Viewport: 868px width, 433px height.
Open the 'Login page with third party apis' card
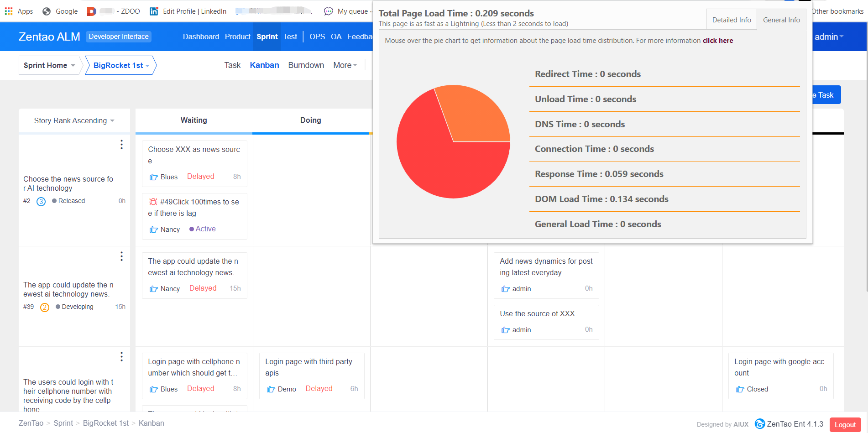click(x=309, y=367)
